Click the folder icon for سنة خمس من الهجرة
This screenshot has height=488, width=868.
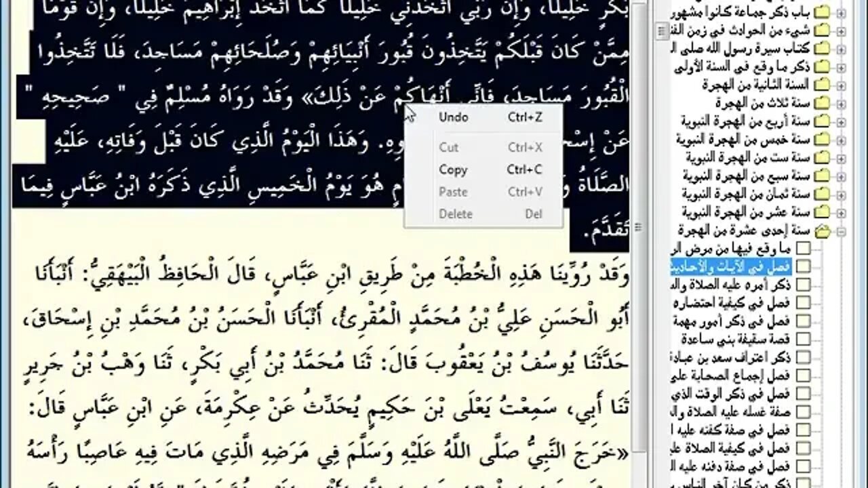pos(823,139)
